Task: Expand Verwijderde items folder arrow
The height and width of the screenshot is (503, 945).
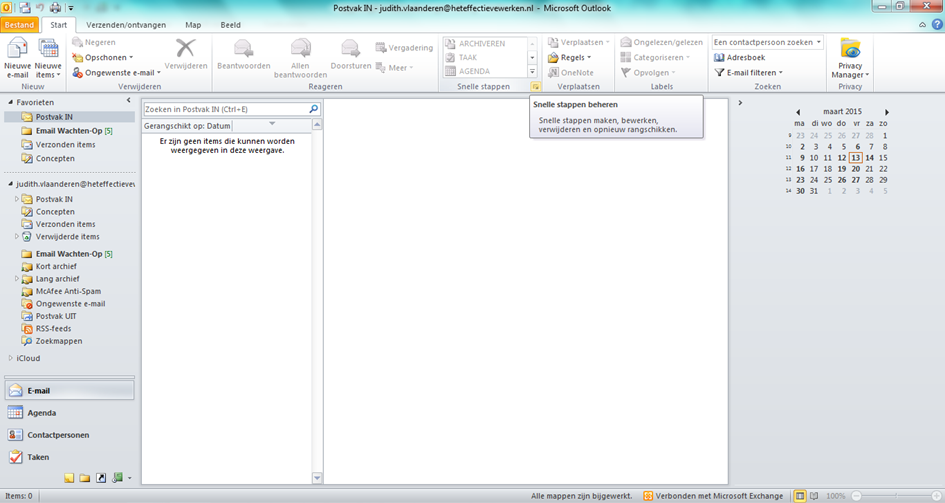Action: (17, 236)
